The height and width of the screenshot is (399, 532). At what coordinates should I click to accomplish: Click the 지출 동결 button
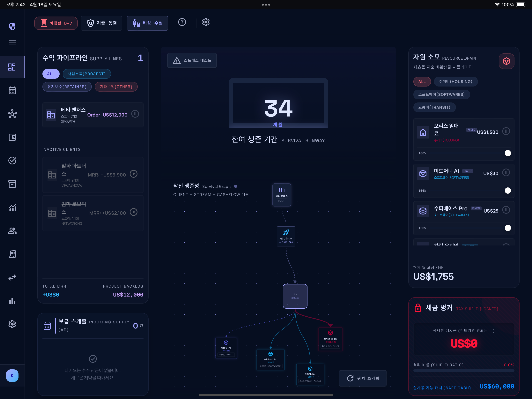point(101,23)
